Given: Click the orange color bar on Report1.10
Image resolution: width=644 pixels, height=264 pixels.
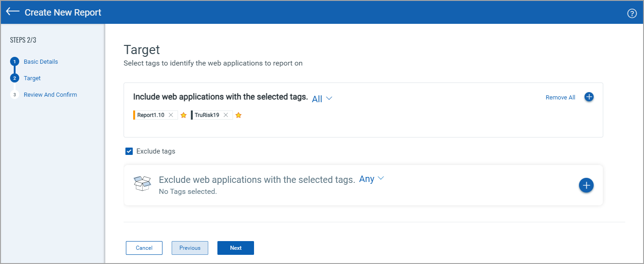Looking at the screenshot, I should (135, 115).
